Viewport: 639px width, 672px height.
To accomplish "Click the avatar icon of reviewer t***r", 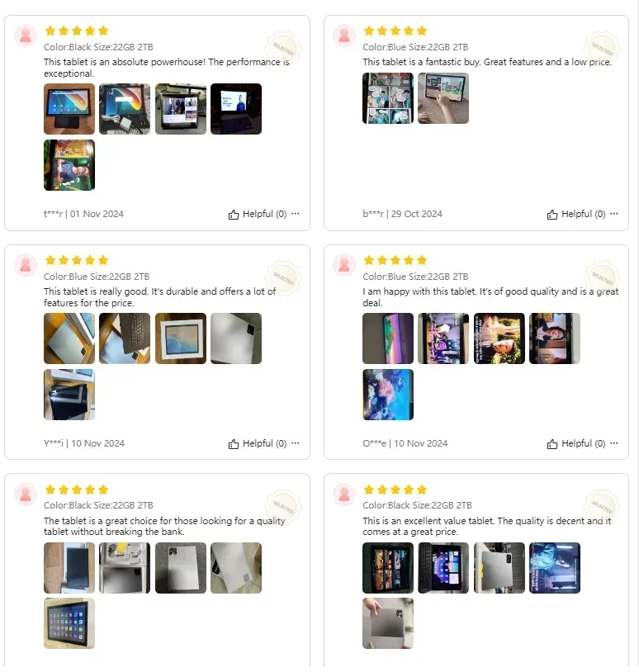I will point(26,35).
